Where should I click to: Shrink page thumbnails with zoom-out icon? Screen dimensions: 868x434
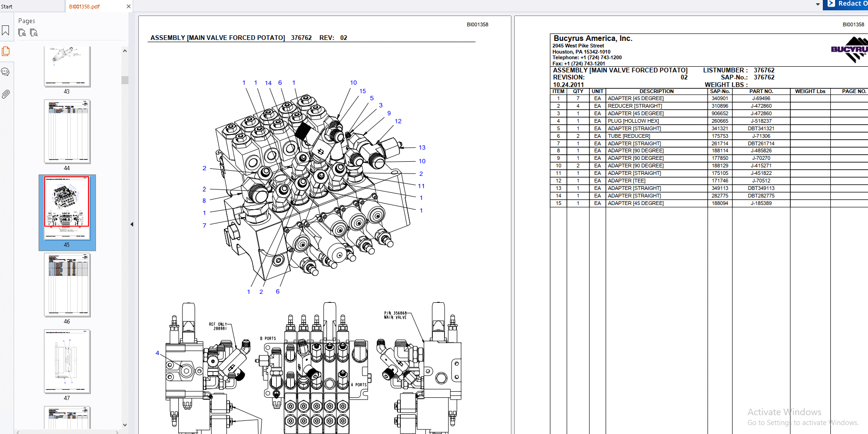click(34, 33)
